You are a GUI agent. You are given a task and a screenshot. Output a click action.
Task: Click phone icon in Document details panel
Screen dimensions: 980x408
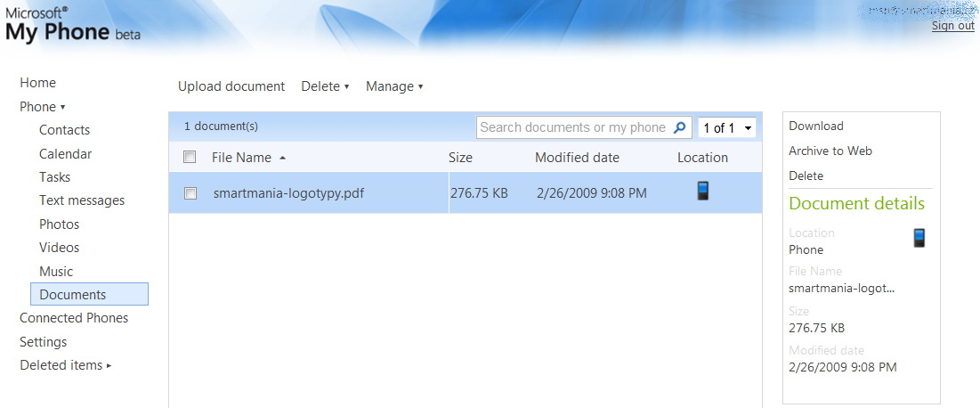point(919,238)
